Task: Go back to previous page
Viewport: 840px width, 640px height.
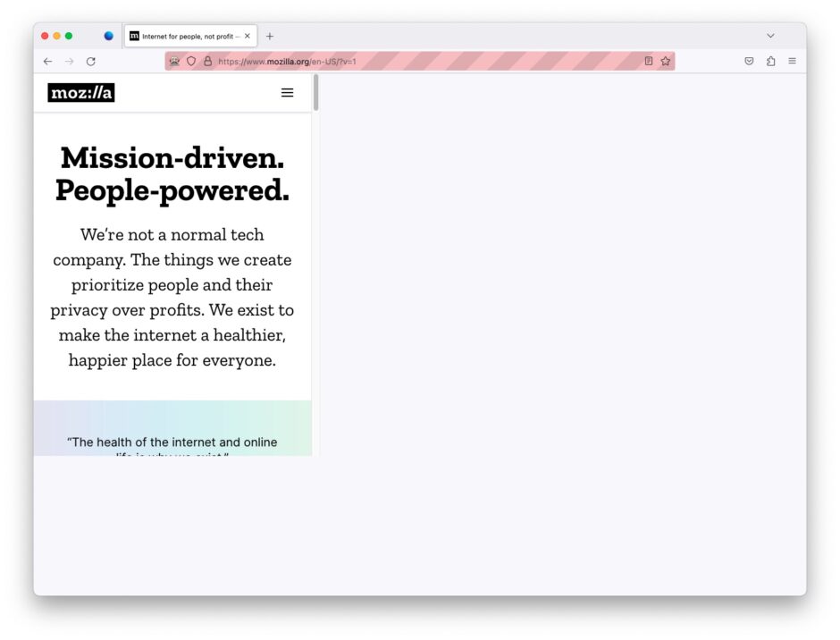Action: (47, 62)
